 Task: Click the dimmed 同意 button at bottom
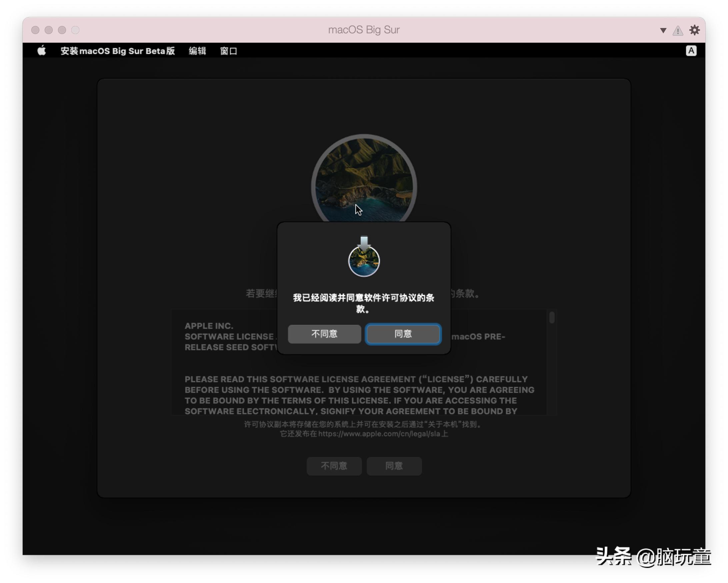394,466
